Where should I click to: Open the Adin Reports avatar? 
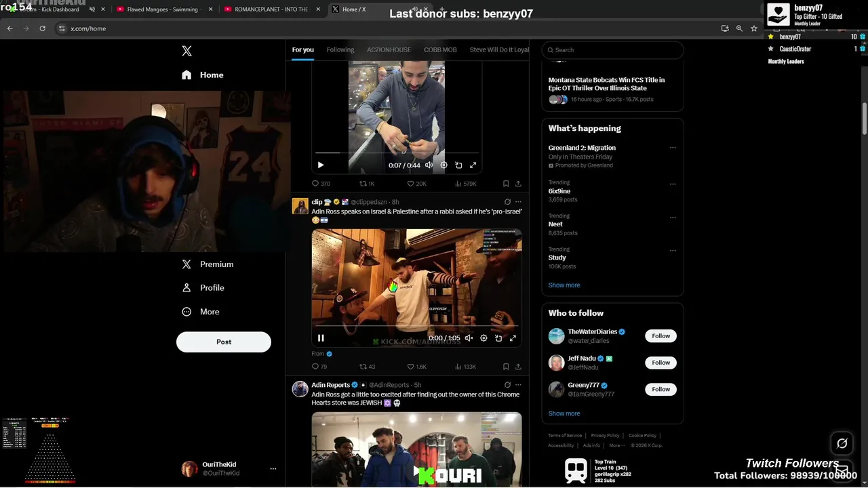click(300, 389)
